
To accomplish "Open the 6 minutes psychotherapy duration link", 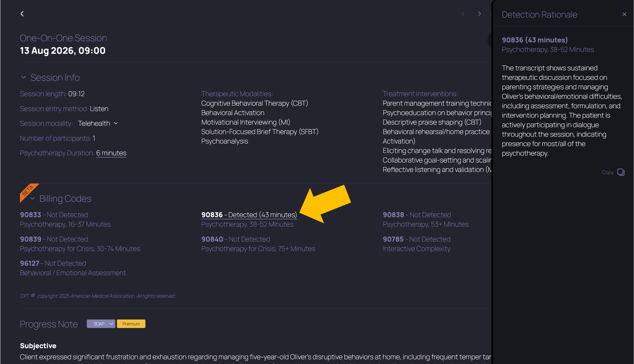I will click(111, 153).
